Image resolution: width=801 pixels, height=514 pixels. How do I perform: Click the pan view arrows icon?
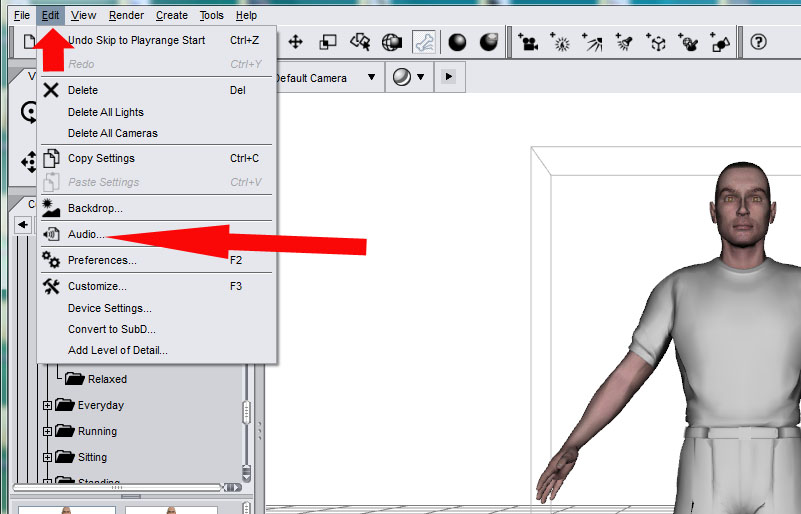[29, 162]
